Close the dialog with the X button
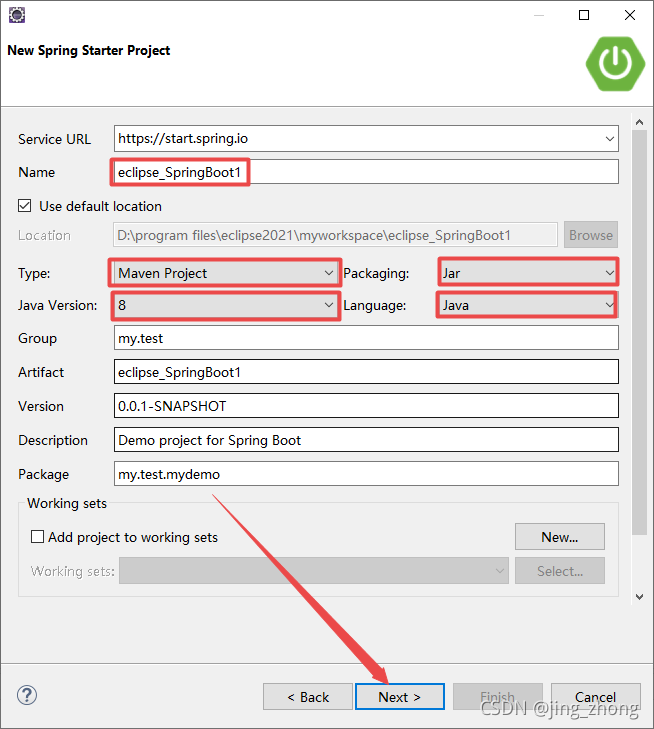654x729 pixels. pyautogui.click(x=630, y=15)
